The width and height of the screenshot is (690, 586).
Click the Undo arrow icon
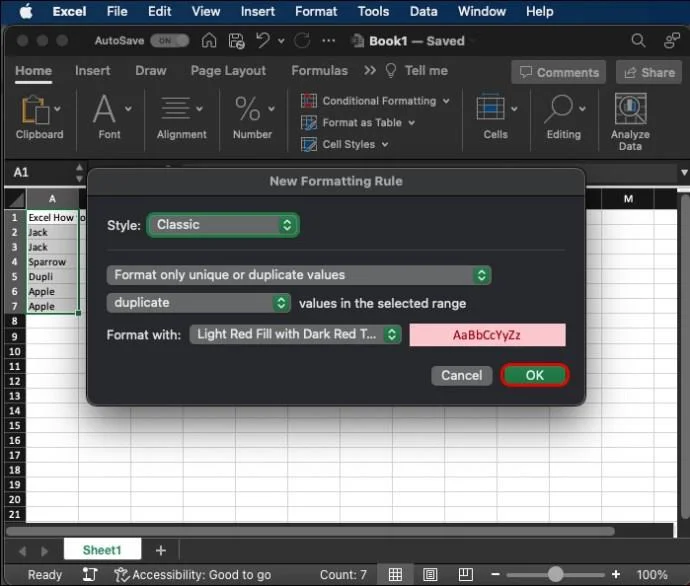pyautogui.click(x=263, y=41)
